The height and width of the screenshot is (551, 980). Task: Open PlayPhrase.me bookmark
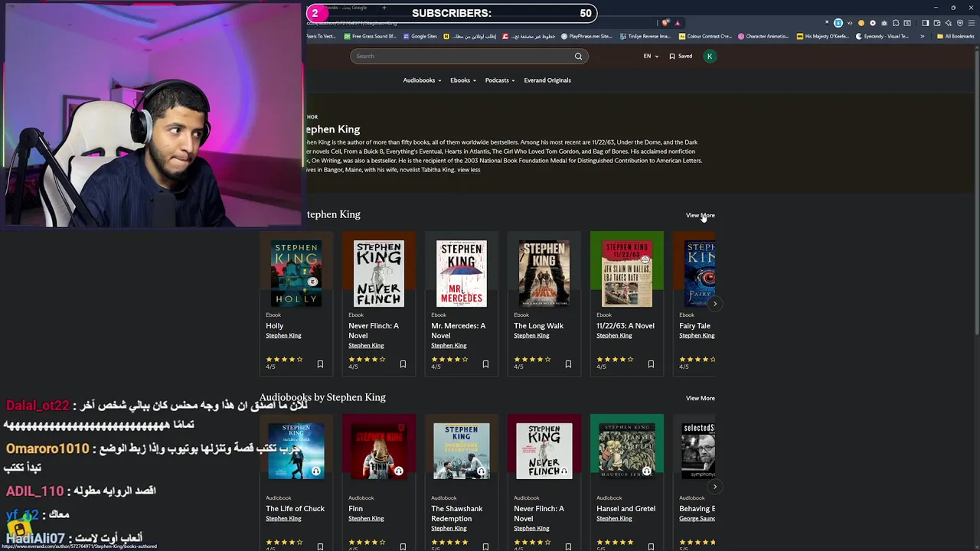pos(586,36)
